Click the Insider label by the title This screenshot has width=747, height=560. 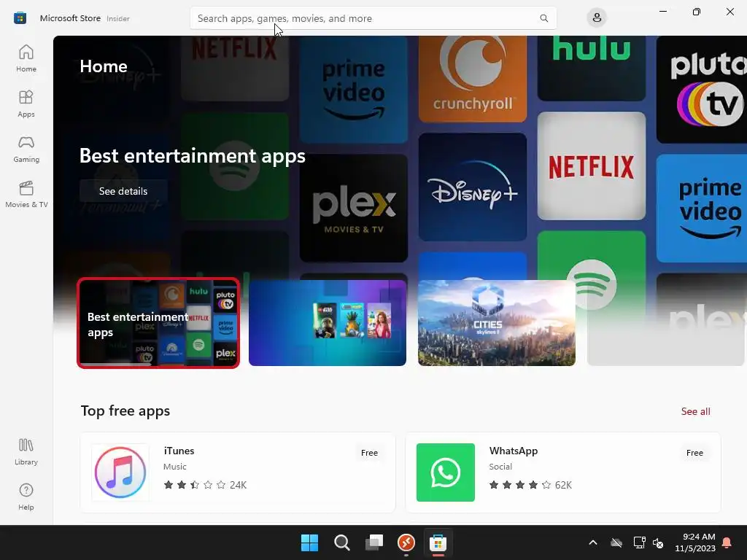[118, 18]
